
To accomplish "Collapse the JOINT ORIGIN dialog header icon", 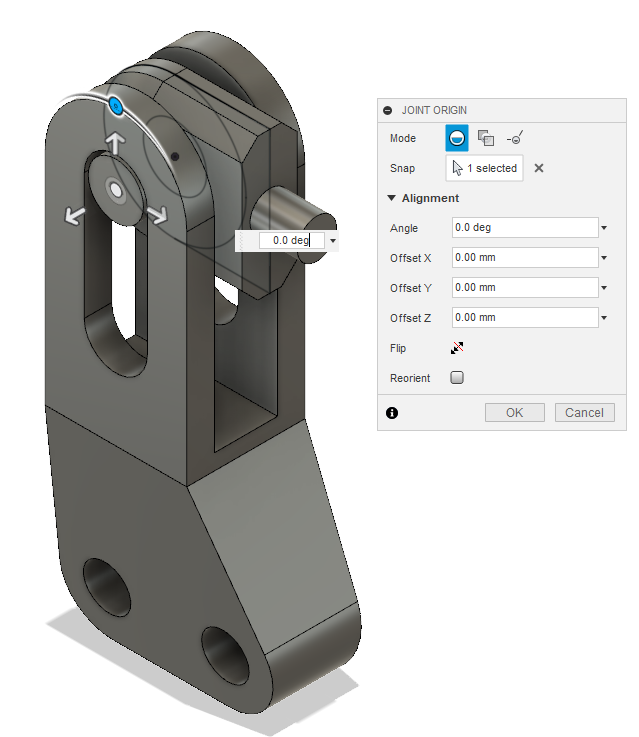I will click(388, 110).
